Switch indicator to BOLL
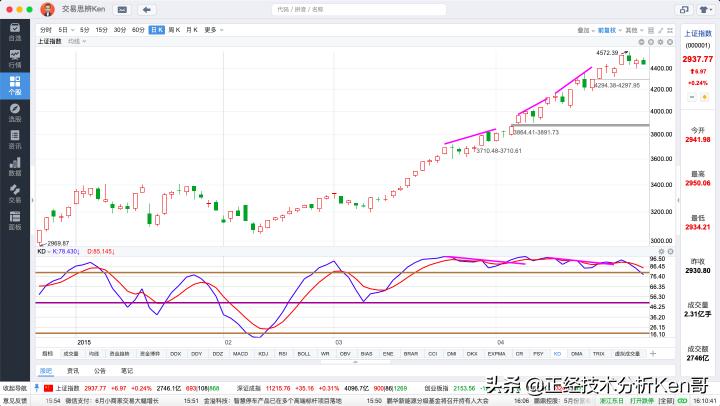The height and width of the screenshot is (406, 720). click(304, 354)
